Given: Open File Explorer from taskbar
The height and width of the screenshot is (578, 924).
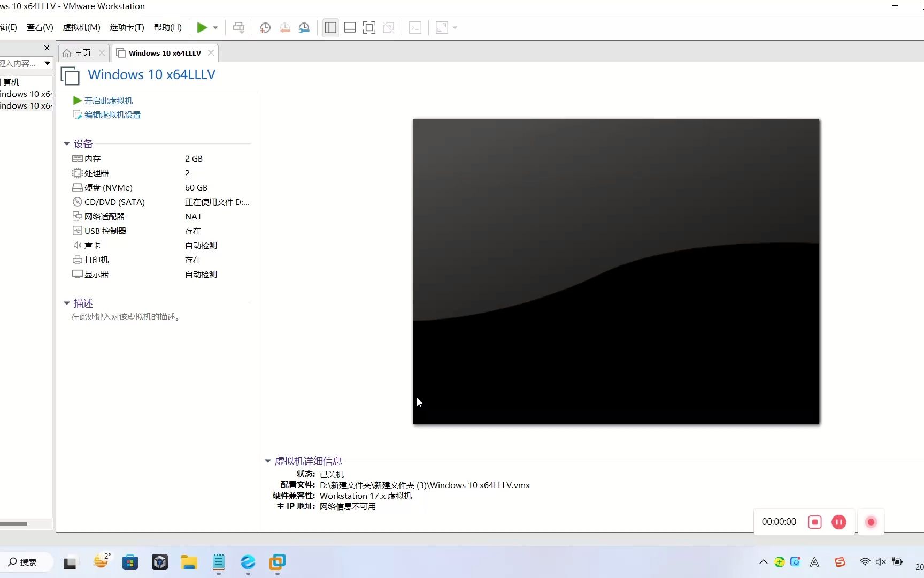Looking at the screenshot, I should click(x=189, y=562).
